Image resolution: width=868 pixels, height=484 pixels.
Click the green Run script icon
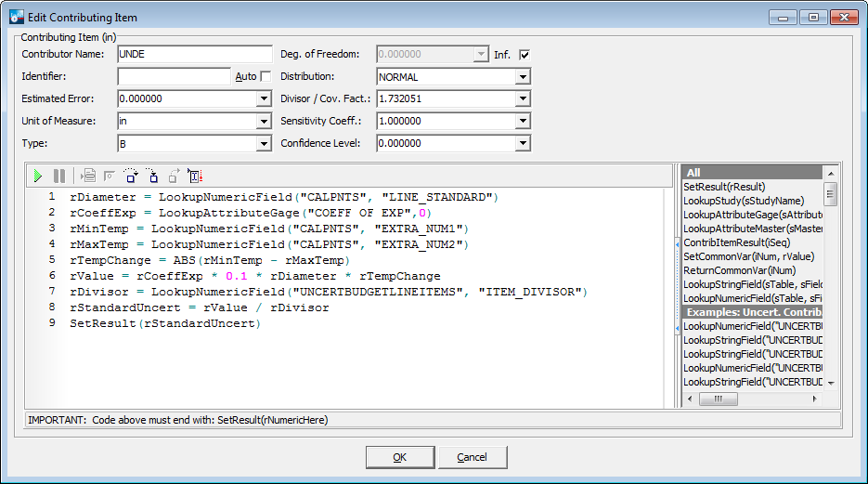38,176
